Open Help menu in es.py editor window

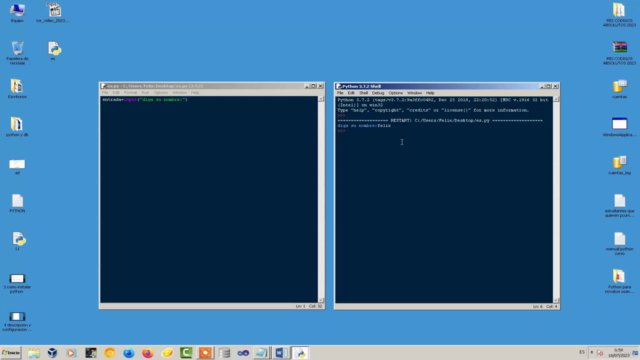point(195,93)
